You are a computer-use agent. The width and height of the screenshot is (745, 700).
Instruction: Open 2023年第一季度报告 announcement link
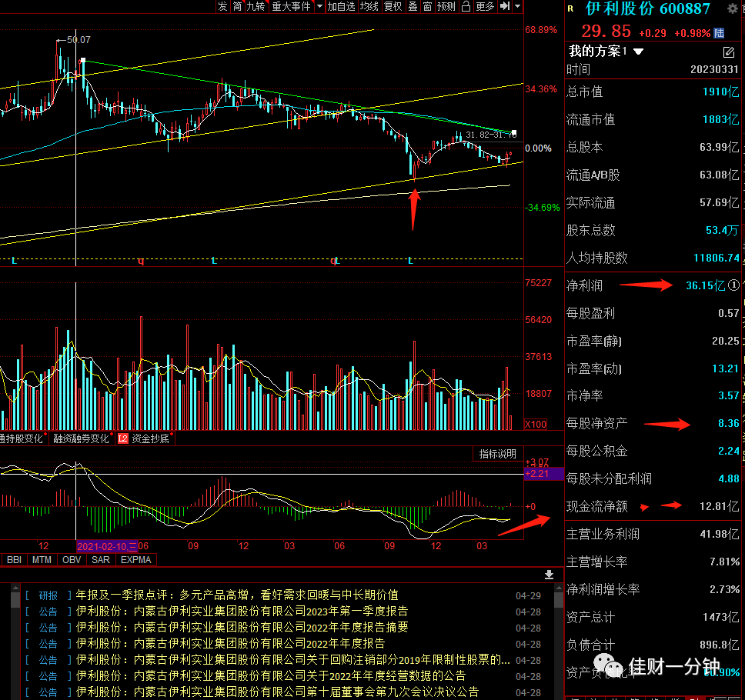point(242,611)
